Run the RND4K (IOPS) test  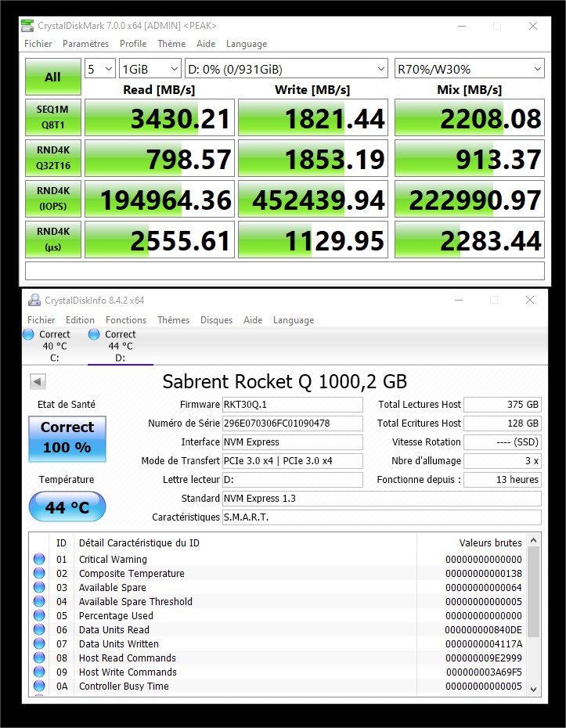53,199
